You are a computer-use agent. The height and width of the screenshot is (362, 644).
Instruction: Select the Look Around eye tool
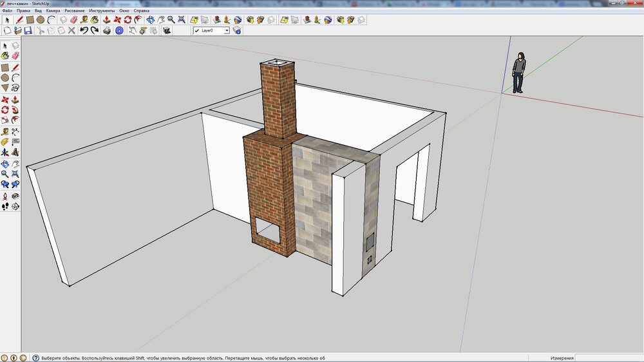(15, 196)
